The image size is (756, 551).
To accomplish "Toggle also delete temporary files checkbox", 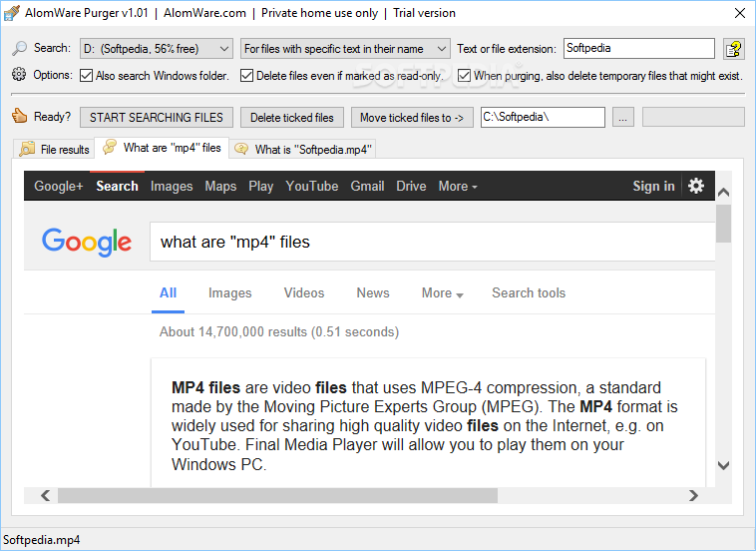I will tap(464, 76).
